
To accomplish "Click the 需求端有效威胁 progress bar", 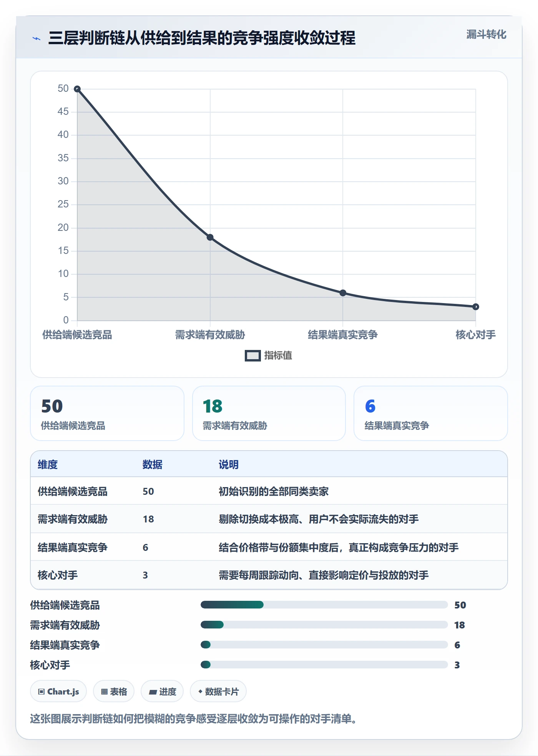I will pos(324,625).
